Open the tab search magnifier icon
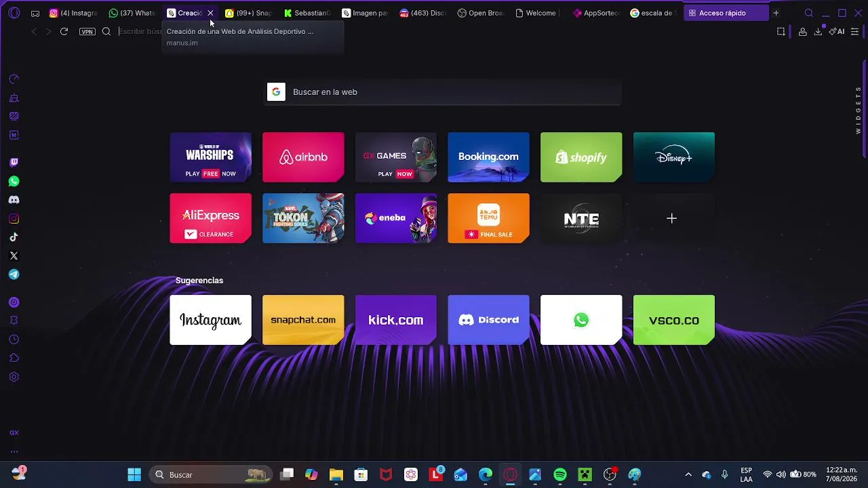This screenshot has height=488, width=868. point(809,13)
